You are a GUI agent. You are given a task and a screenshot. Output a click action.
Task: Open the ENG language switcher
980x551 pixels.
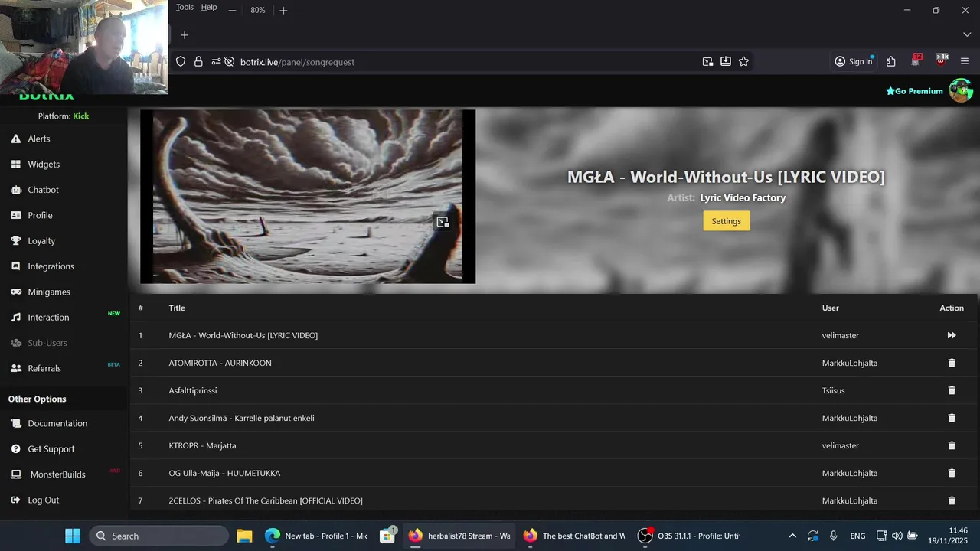tap(857, 536)
